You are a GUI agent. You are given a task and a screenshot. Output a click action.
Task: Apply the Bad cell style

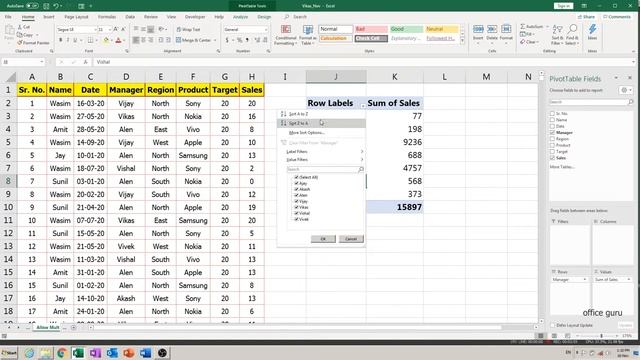[371, 29]
